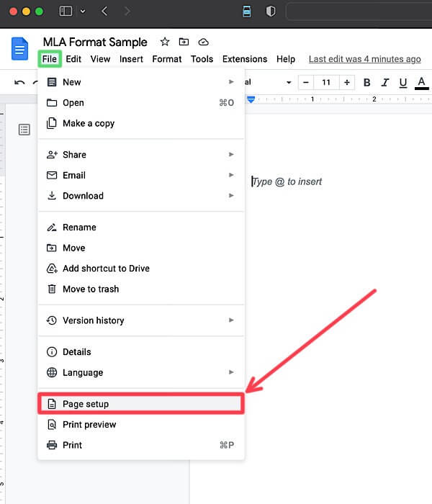
Task: Increase font size with plus button
Action: point(347,83)
